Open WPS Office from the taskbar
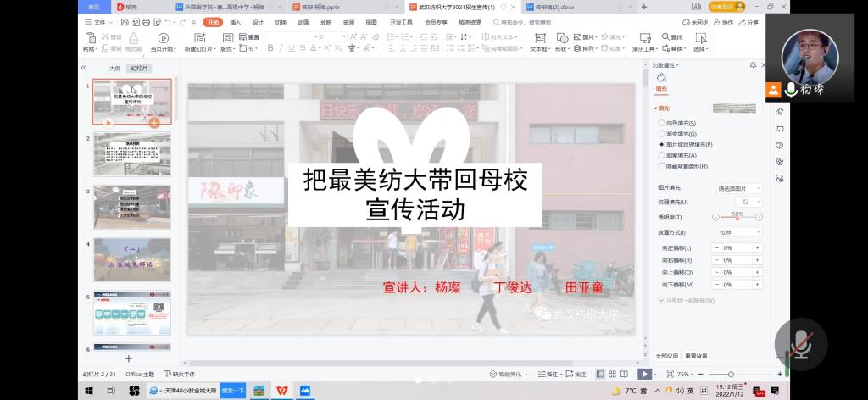The width and height of the screenshot is (868, 400). tap(281, 391)
